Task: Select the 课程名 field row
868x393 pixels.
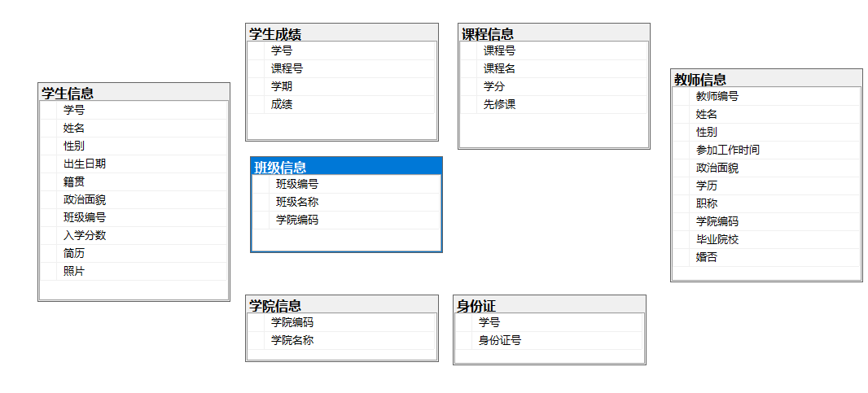Action: pyautogui.click(x=554, y=68)
